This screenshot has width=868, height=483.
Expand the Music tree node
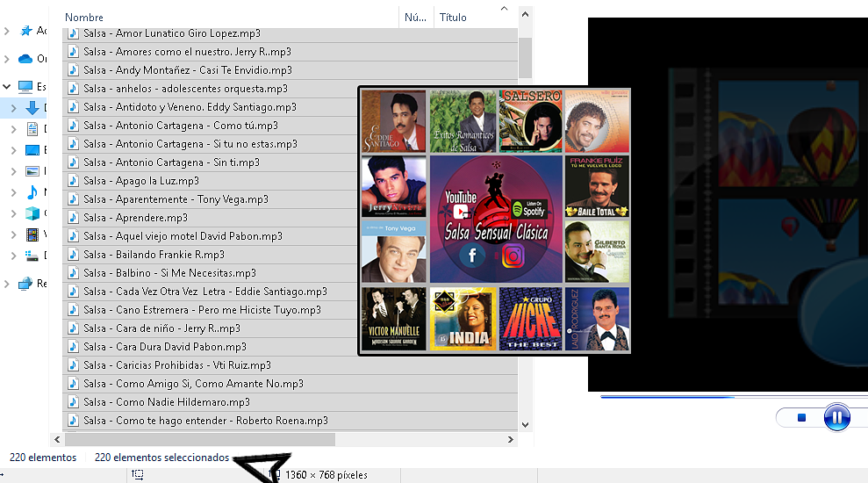coord(14,192)
